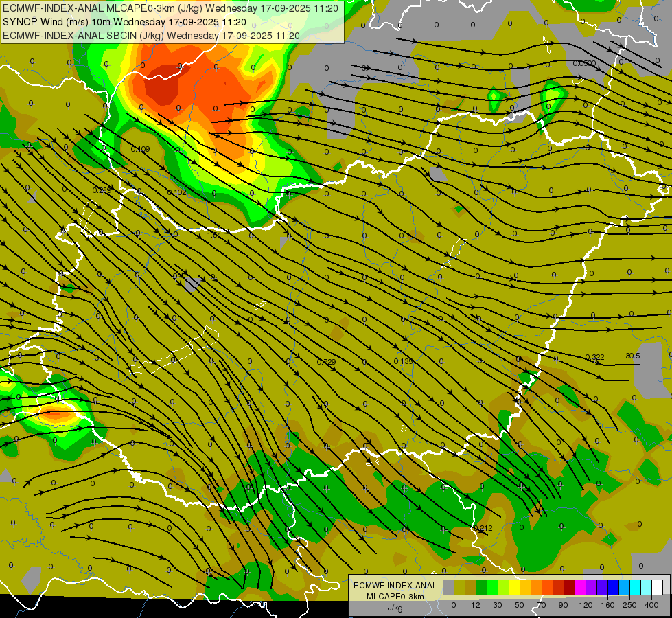672x618 pixels.
Task: Select legend label MLCAPE0-3km beside color bar
Action: click(x=395, y=597)
